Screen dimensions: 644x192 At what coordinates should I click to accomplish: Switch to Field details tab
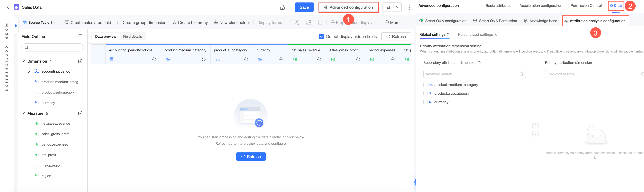point(132,37)
